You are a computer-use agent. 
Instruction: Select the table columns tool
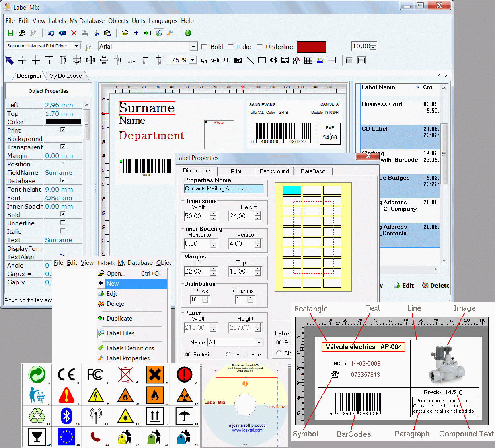tap(308, 60)
